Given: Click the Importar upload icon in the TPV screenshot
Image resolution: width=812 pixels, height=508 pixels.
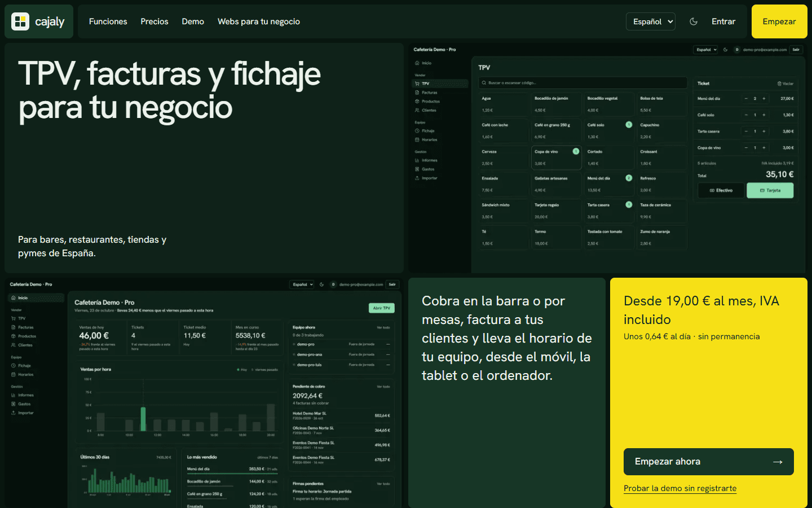Looking at the screenshot, I should 417,178.
